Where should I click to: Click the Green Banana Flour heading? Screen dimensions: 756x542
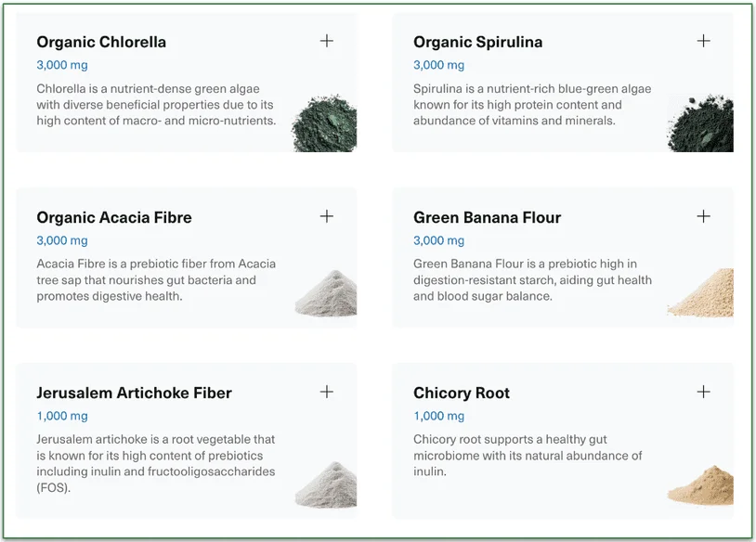[487, 217]
